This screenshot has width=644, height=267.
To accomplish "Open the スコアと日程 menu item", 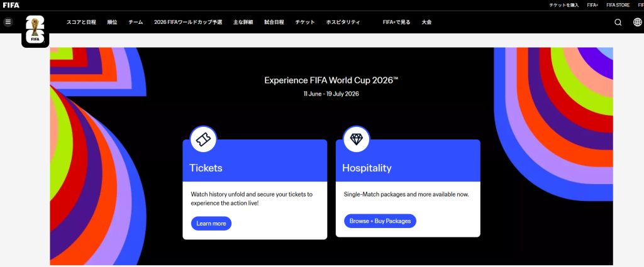I will point(81,23).
